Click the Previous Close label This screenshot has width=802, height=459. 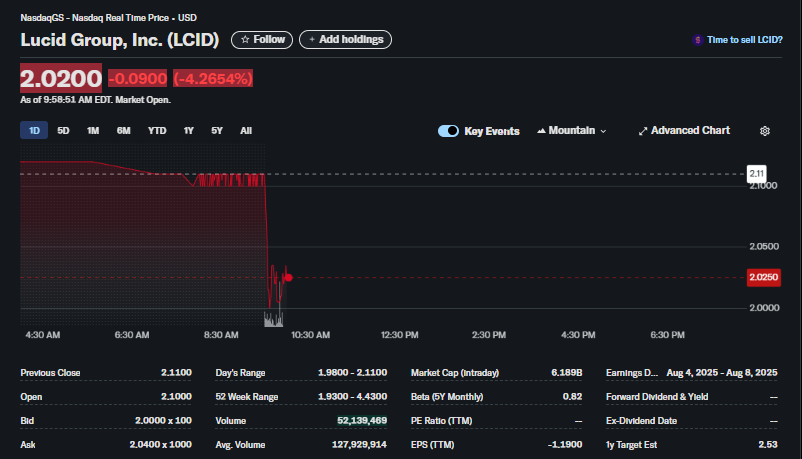(x=50, y=373)
